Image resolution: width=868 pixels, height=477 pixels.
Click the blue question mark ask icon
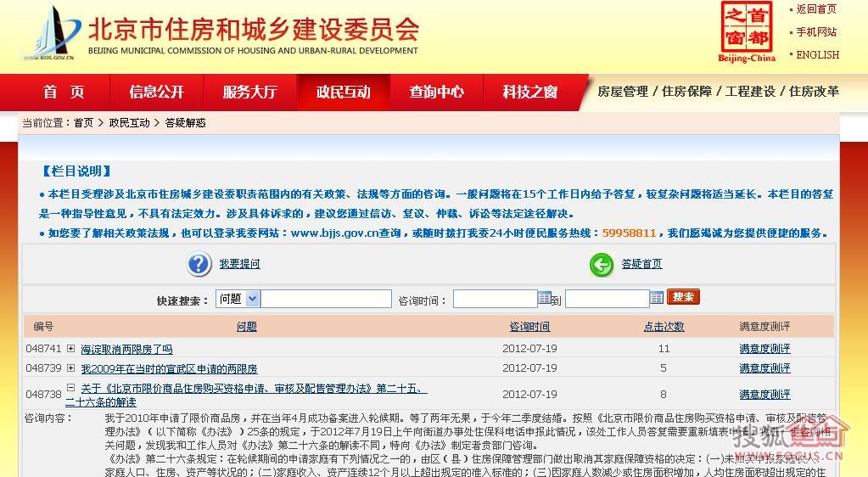coord(199,264)
